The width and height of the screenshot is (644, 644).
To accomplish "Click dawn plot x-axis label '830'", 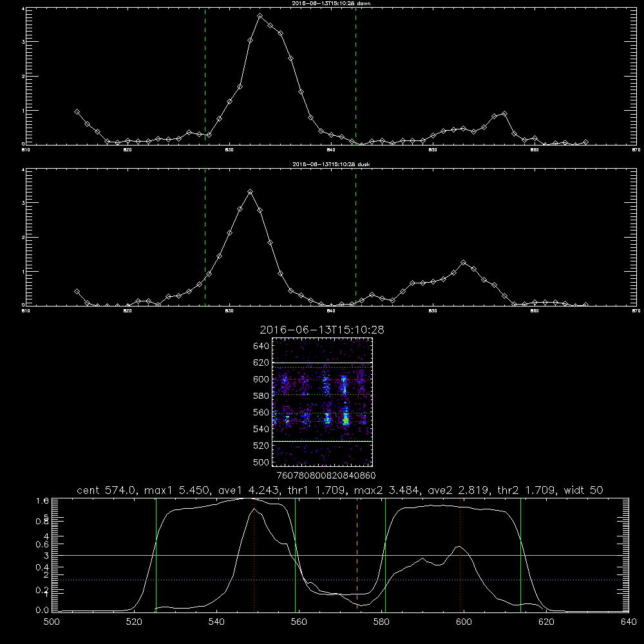I will (x=229, y=150).
